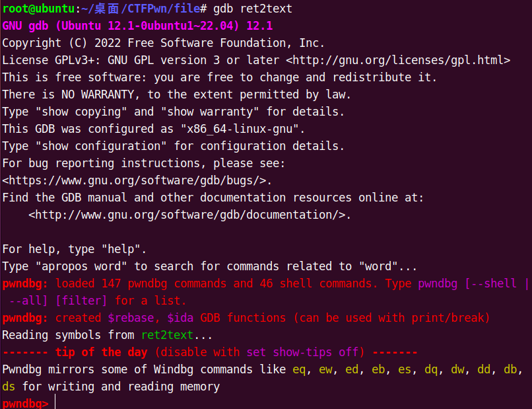532x409 pixels.
Task: Click the yellow 'eq' command
Action: (x=299, y=369)
